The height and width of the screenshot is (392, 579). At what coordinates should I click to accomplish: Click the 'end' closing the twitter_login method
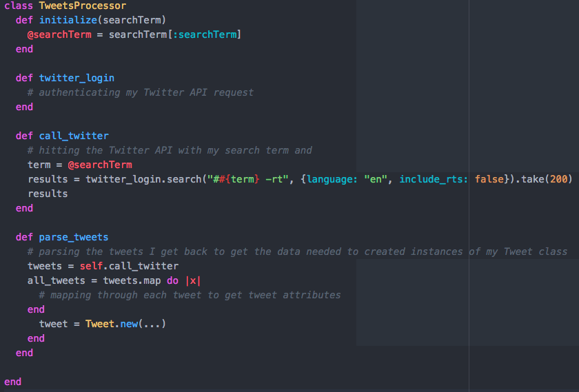click(24, 107)
